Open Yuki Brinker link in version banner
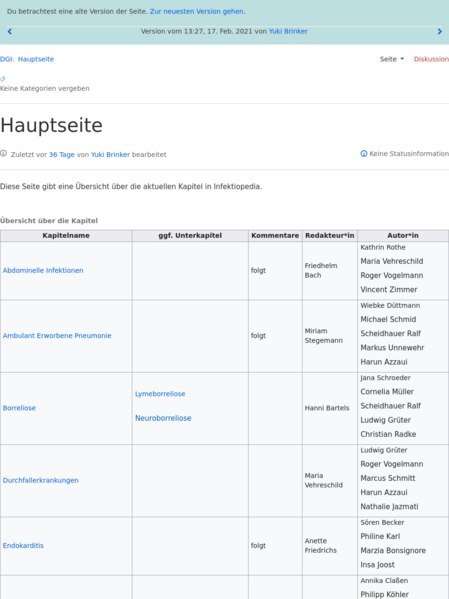 coord(288,31)
